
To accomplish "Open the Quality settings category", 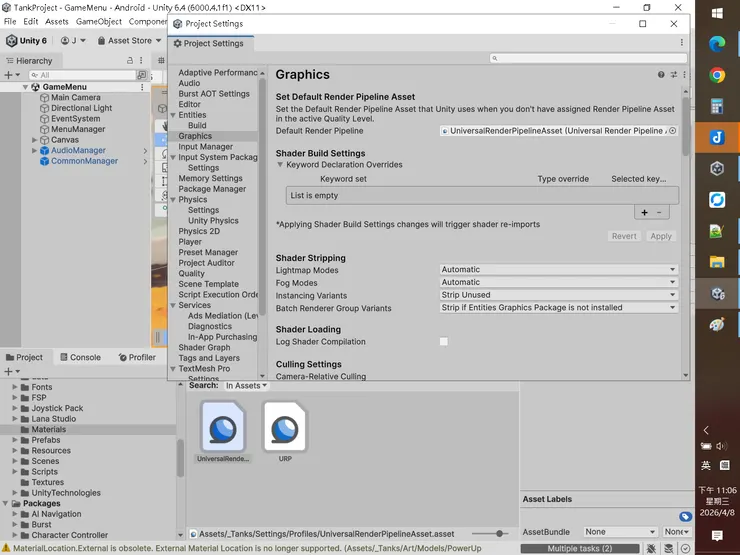I will pyautogui.click(x=192, y=273).
